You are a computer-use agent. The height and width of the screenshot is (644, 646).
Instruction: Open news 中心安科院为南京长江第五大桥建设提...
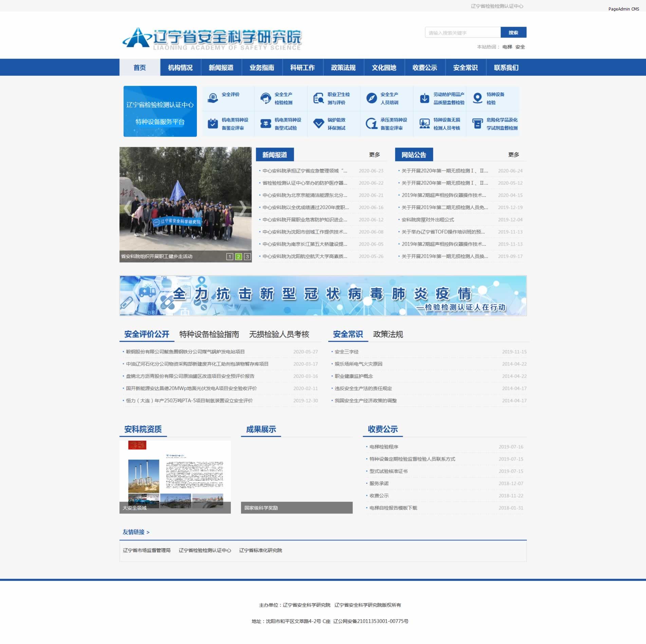point(305,244)
